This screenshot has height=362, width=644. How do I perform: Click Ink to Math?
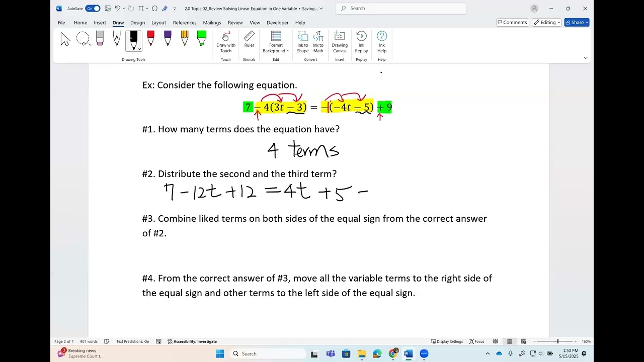tap(318, 42)
